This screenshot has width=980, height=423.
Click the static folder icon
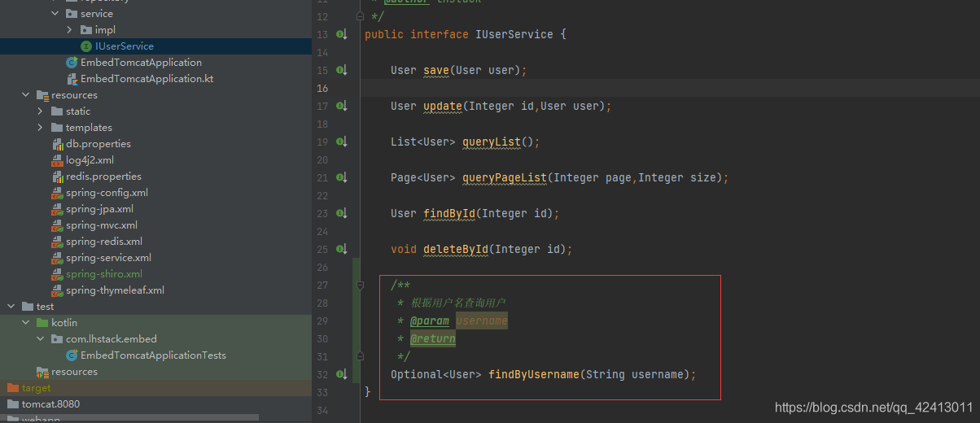(57, 111)
